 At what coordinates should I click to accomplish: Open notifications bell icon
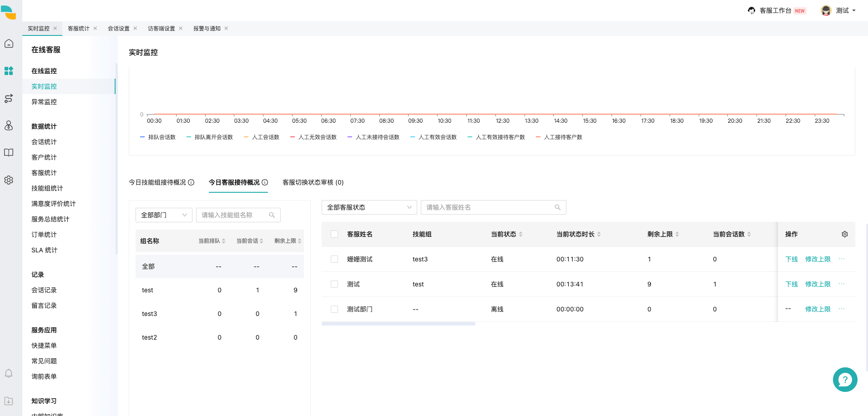coord(9,373)
